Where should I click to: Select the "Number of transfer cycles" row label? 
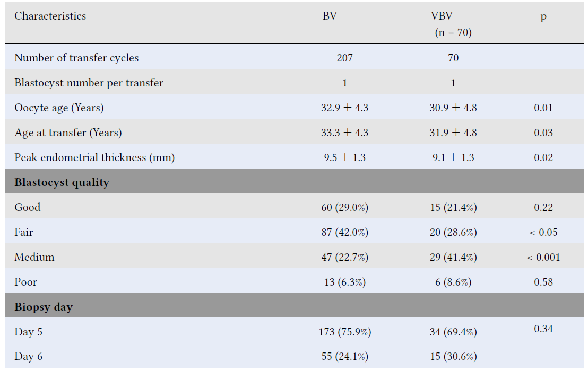click(76, 58)
